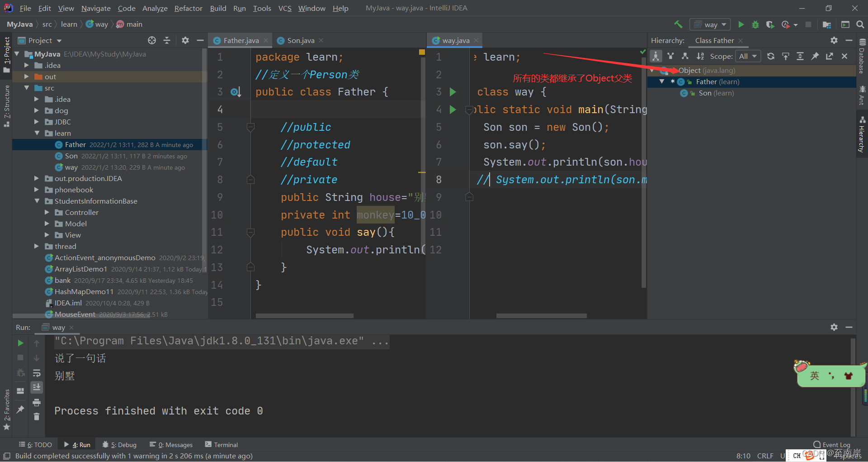Export hierarchy to text file icon
The height and width of the screenshot is (462, 868).
point(830,56)
